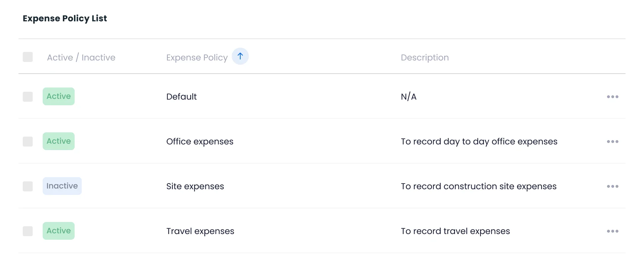Select the Site expenses policy name

tap(195, 186)
